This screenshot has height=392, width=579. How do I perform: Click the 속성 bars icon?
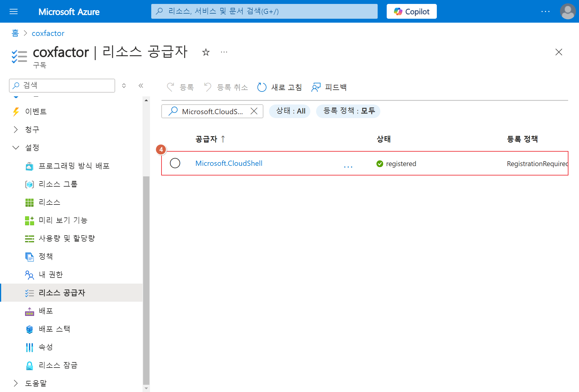click(x=30, y=347)
